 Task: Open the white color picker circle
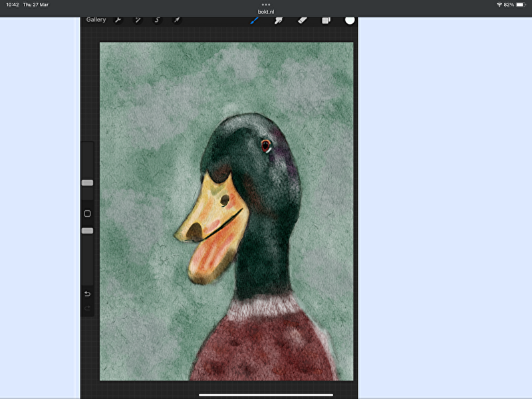click(350, 20)
